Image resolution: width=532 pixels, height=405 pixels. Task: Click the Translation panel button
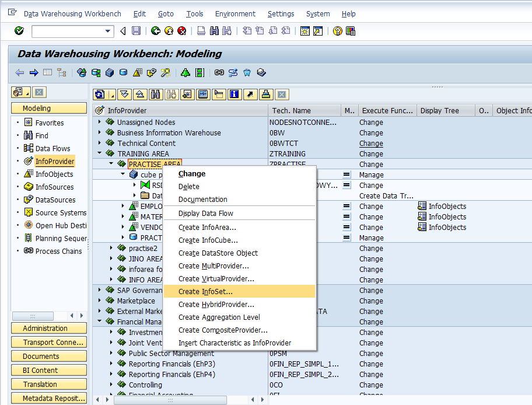click(x=48, y=384)
